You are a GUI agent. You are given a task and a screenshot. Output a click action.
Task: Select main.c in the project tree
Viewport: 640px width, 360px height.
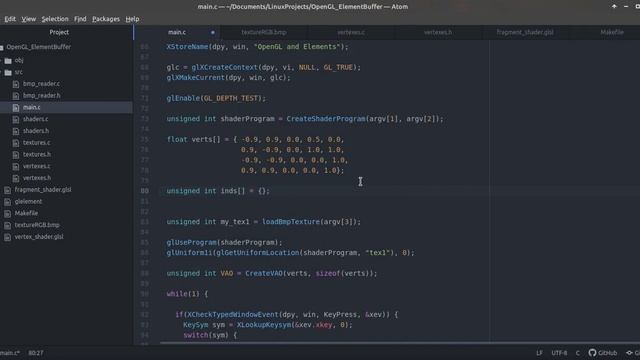pos(31,107)
